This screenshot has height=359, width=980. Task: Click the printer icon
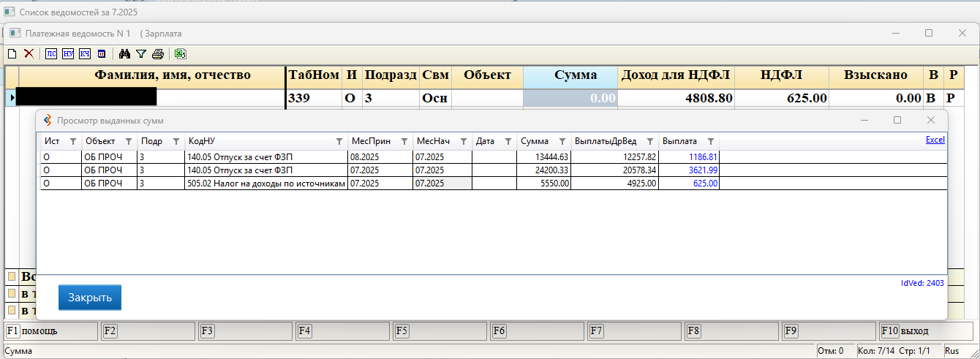[x=158, y=53]
